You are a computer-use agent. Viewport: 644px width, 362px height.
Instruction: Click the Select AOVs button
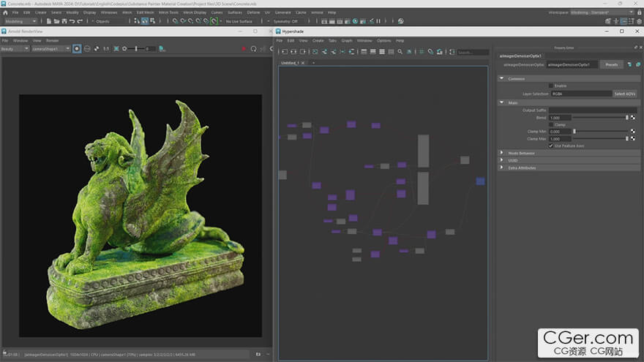625,94
